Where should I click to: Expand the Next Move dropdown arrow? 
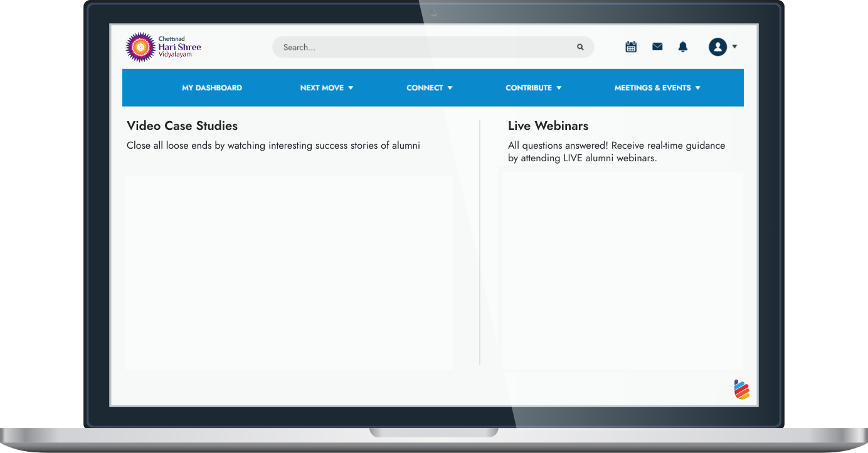351,88
